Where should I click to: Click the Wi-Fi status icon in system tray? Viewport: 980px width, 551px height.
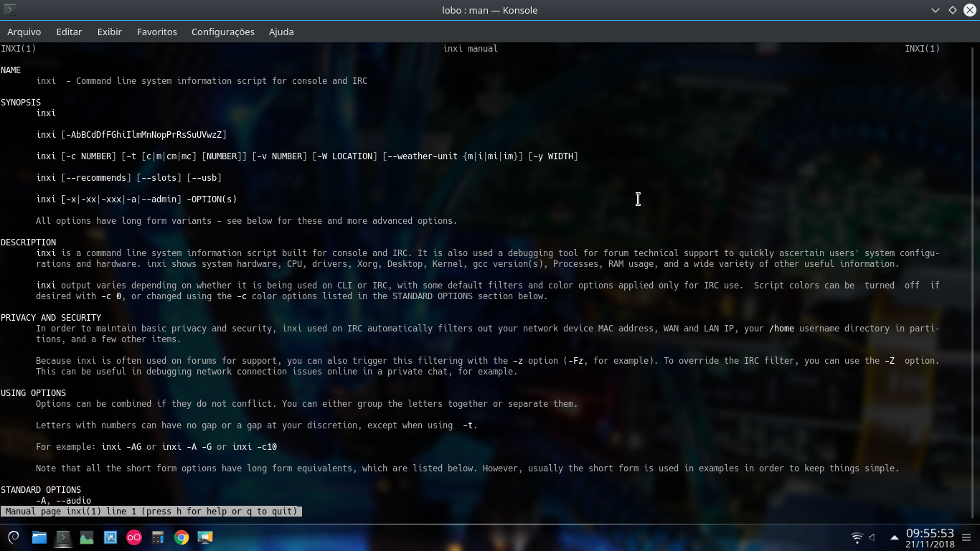pyautogui.click(x=856, y=537)
